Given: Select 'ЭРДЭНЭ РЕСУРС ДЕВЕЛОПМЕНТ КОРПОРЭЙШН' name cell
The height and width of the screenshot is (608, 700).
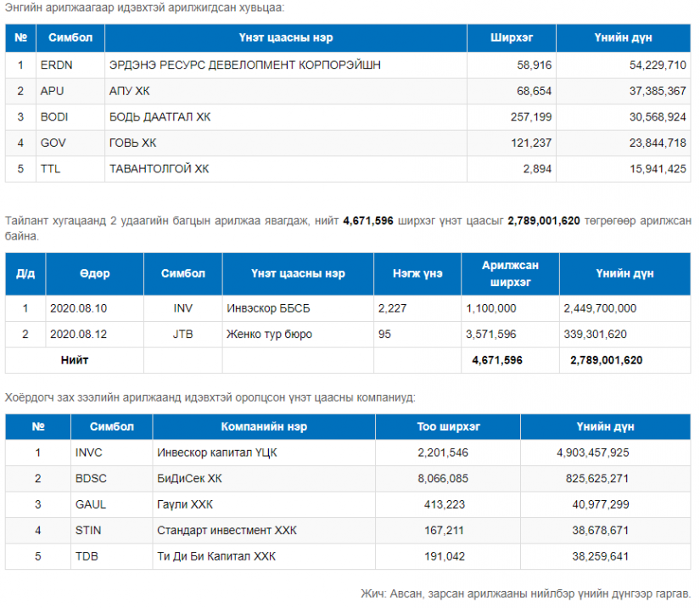Looking at the screenshot, I should click(286, 65).
